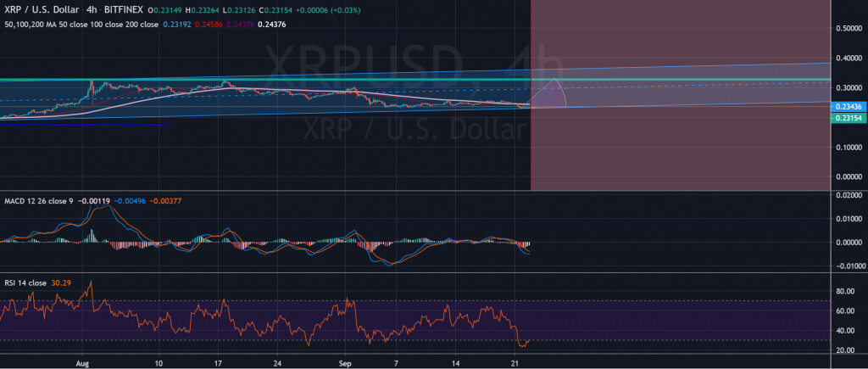Click the Aug label on time axis

click(82, 363)
